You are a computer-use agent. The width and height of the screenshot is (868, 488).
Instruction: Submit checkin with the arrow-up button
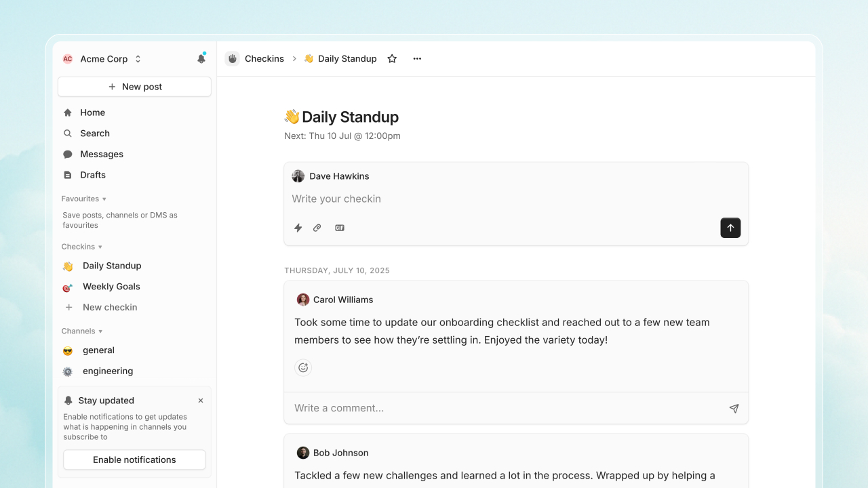coord(730,228)
